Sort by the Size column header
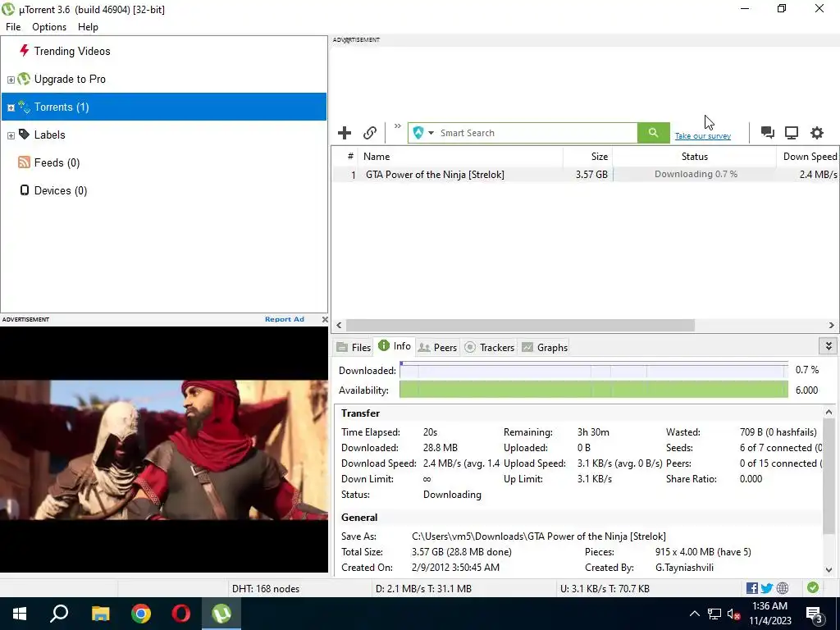840x630 pixels. [x=587, y=157]
